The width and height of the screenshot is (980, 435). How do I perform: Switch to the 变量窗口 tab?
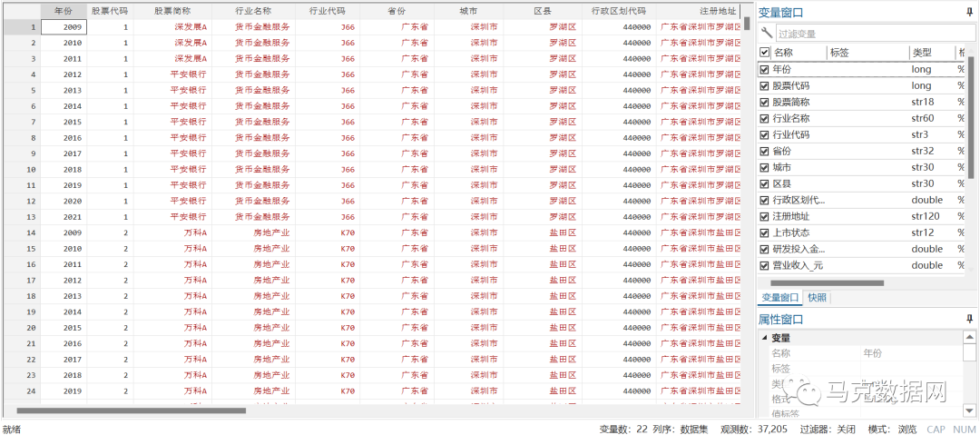pos(780,298)
